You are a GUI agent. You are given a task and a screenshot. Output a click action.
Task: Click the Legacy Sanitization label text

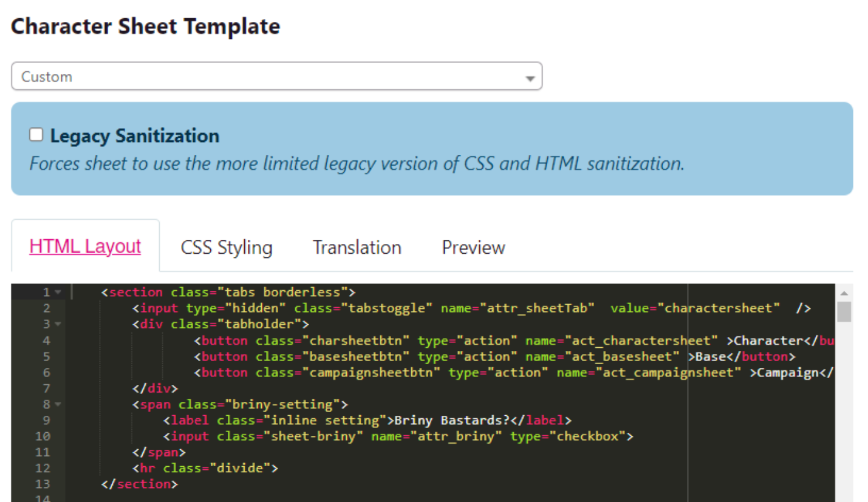tap(134, 136)
